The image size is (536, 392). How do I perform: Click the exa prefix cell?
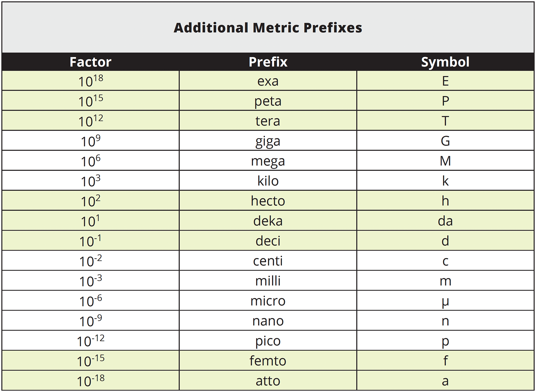pos(268,81)
